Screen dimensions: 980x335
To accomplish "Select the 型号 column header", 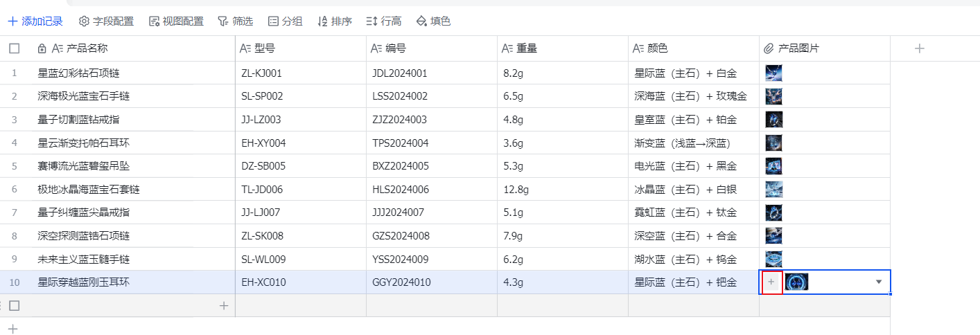I will pos(264,48).
